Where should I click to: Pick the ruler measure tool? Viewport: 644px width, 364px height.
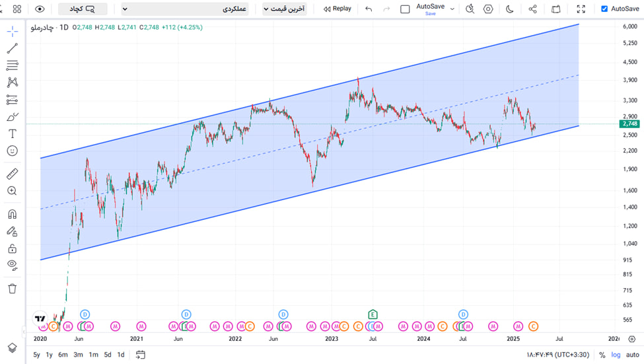[12, 174]
